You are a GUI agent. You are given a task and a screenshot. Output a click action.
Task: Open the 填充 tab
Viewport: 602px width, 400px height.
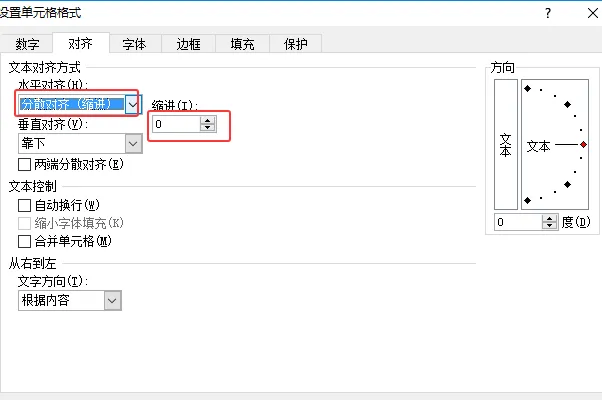[242, 44]
